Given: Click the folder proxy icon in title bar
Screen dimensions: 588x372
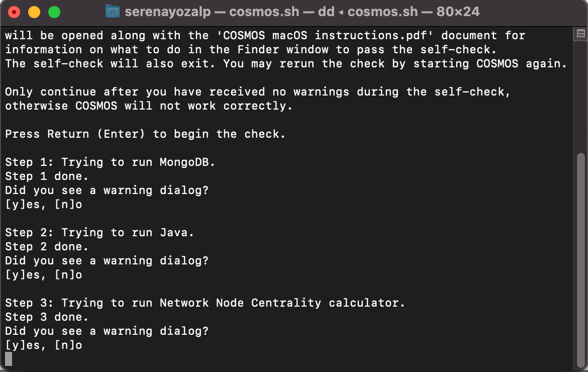Looking at the screenshot, I should click(x=113, y=11).
